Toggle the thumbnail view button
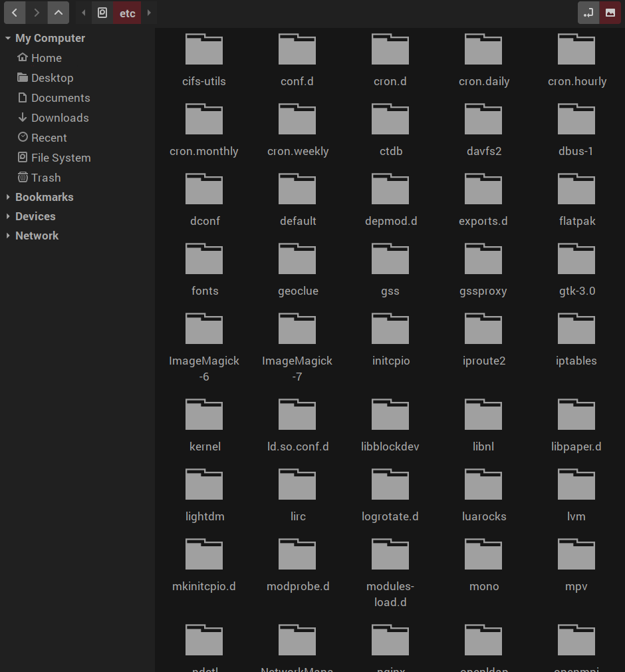 point(611,13)
